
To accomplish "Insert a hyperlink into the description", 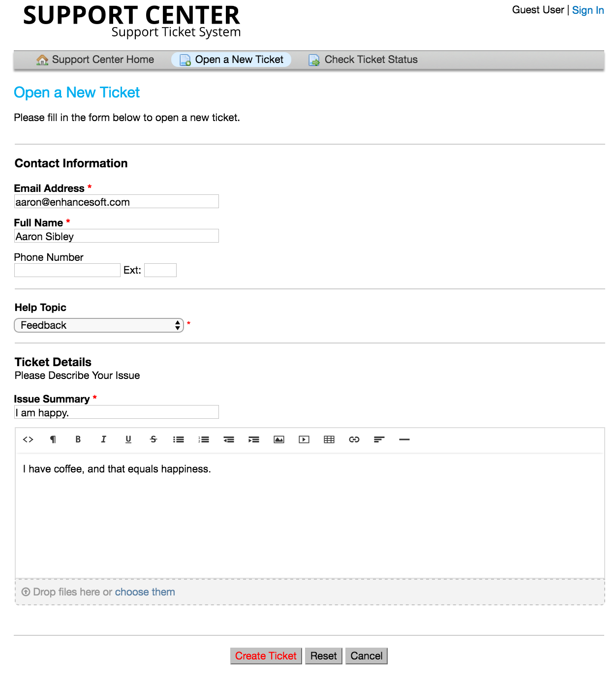I will point(354,439).
